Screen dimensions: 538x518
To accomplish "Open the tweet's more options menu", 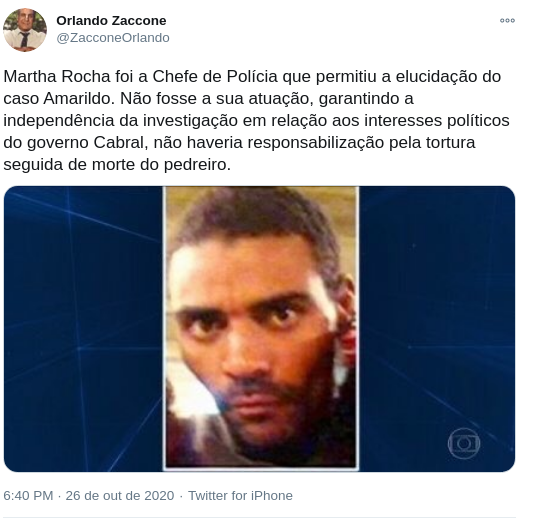I will point(507,21).
